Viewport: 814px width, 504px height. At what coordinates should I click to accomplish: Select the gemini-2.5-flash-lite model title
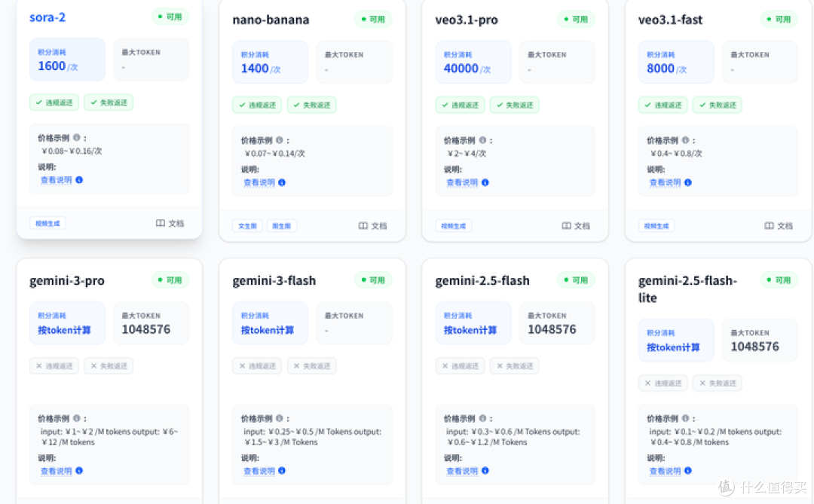coord(687,289)
